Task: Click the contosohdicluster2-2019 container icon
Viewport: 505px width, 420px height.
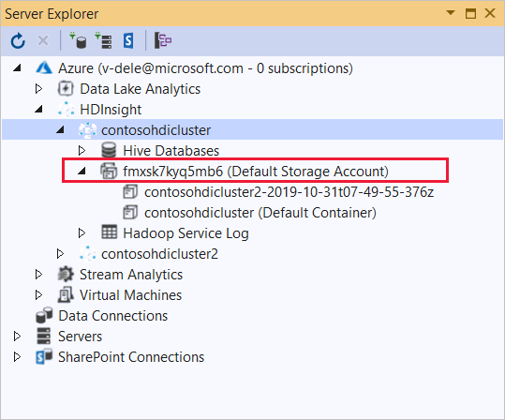Action: [130, 192]
